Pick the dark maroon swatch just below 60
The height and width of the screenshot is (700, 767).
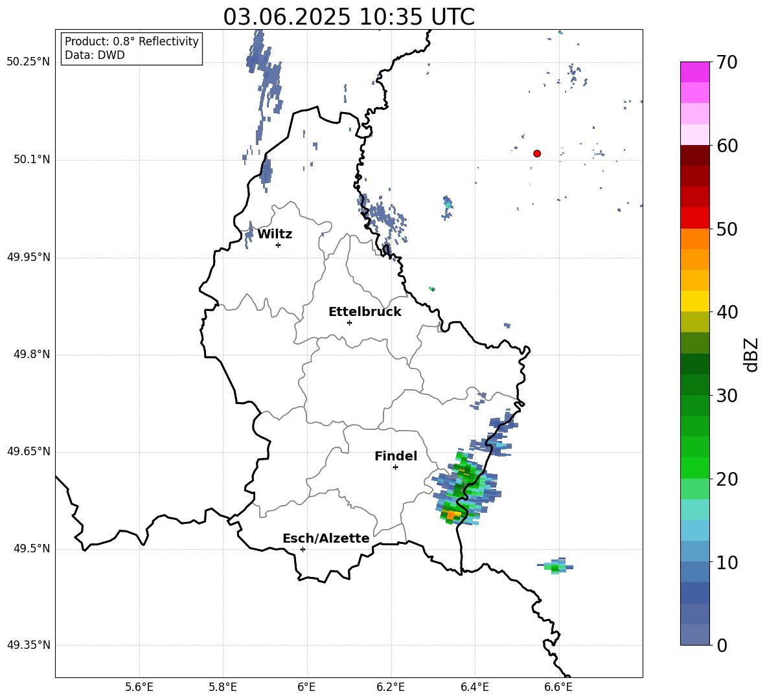(x=695, y=156)
